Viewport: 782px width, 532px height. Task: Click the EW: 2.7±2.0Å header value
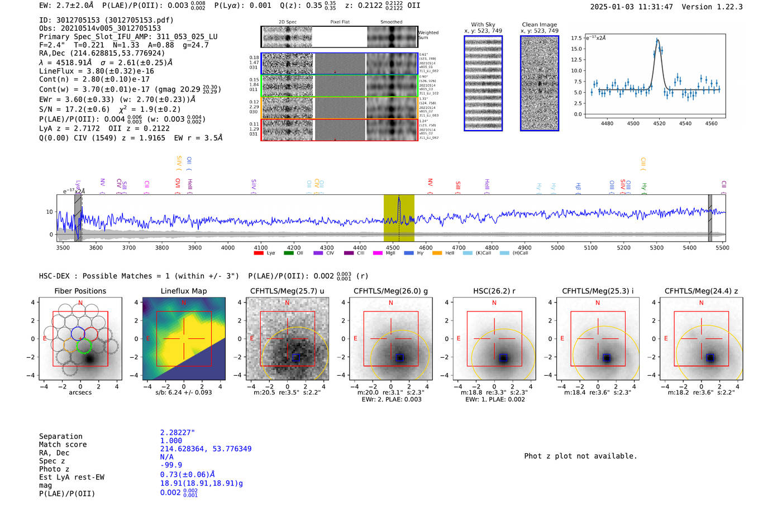66,6
